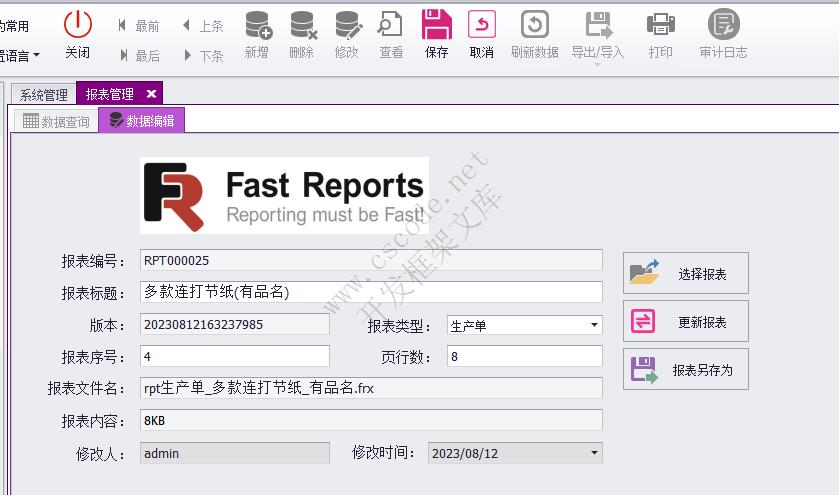
Task: Go to the last record (最后)
Action: coord(139,55)
